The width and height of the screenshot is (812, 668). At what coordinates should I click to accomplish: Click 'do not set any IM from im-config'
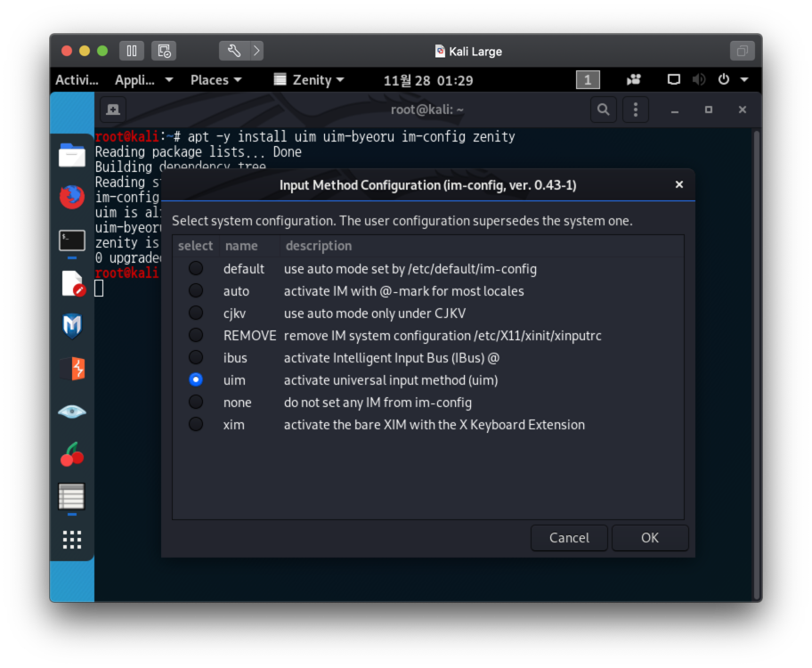pyautogui.click(x=378, y=403)
